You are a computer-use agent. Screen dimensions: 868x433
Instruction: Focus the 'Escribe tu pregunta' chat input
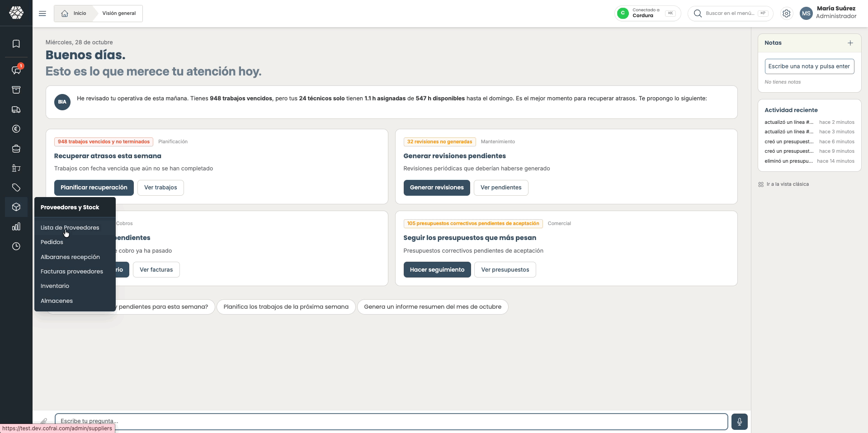pyautogui.click(x=392, y=421)
